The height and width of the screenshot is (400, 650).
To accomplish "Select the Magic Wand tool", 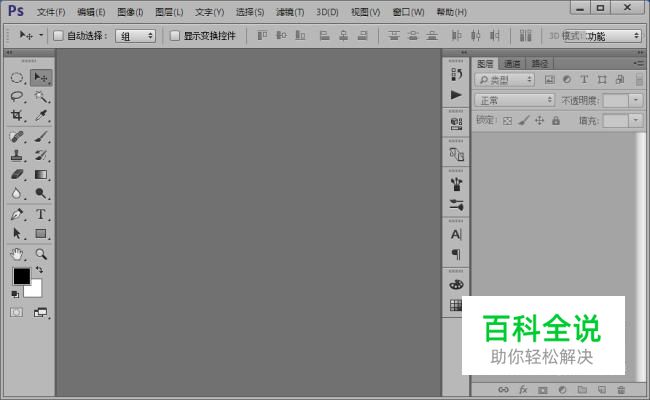I will coord(41,96).
